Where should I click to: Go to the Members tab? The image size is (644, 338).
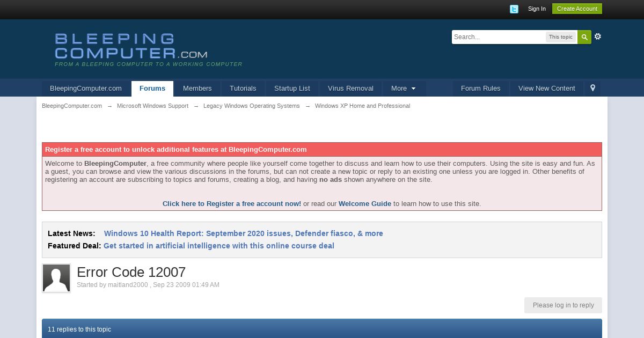click(197, 89)
